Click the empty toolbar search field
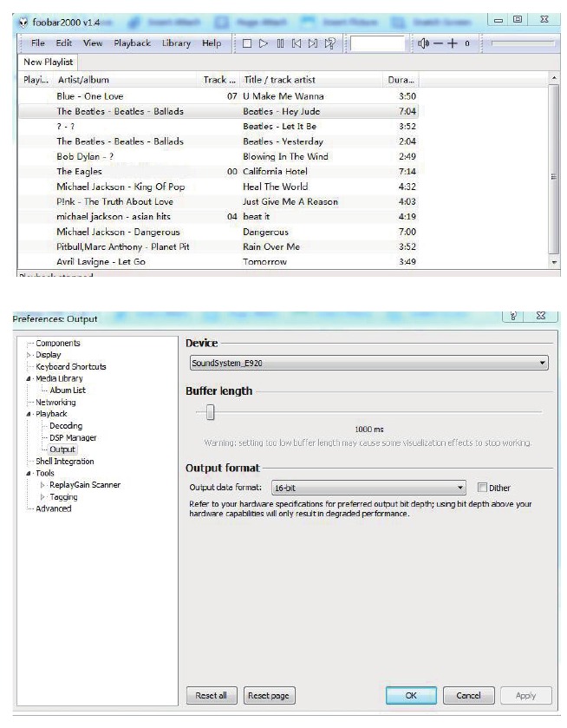567x728 pixels. pos(378,43)
